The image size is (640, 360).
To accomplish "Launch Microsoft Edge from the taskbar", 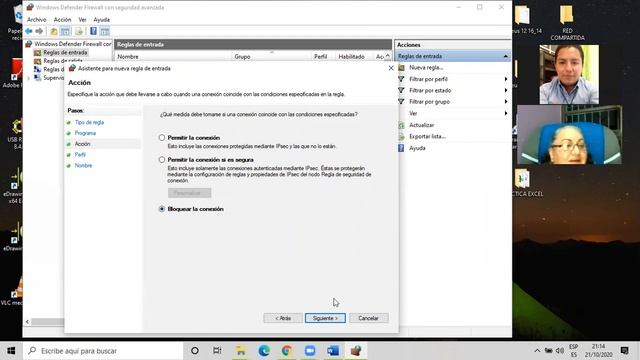I will [264, 351].
